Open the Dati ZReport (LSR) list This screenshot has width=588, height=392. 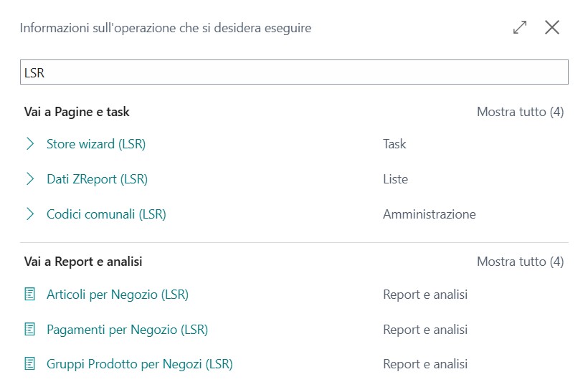pyautogui.click(x=97, y=179)
